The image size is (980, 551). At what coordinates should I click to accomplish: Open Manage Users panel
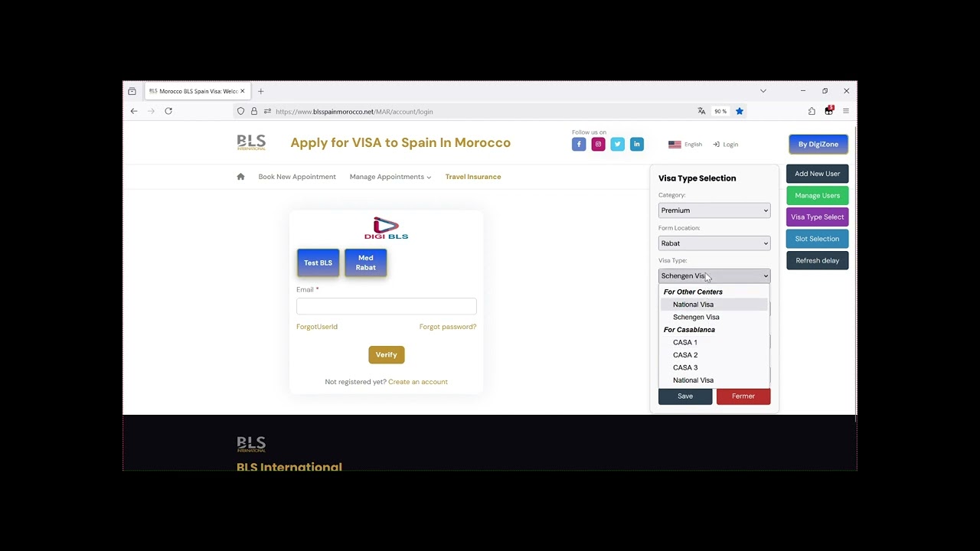(x=817, y=195)
